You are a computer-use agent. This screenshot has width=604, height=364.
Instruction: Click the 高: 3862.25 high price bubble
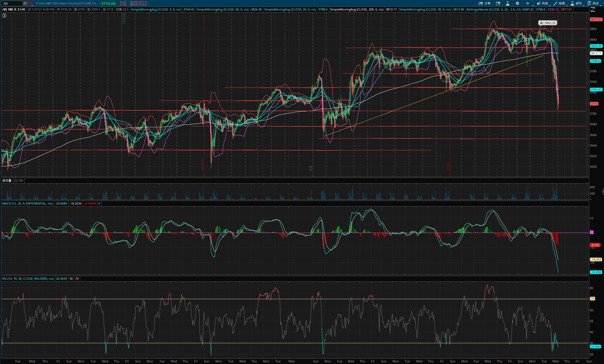click(x=547, y=23)
